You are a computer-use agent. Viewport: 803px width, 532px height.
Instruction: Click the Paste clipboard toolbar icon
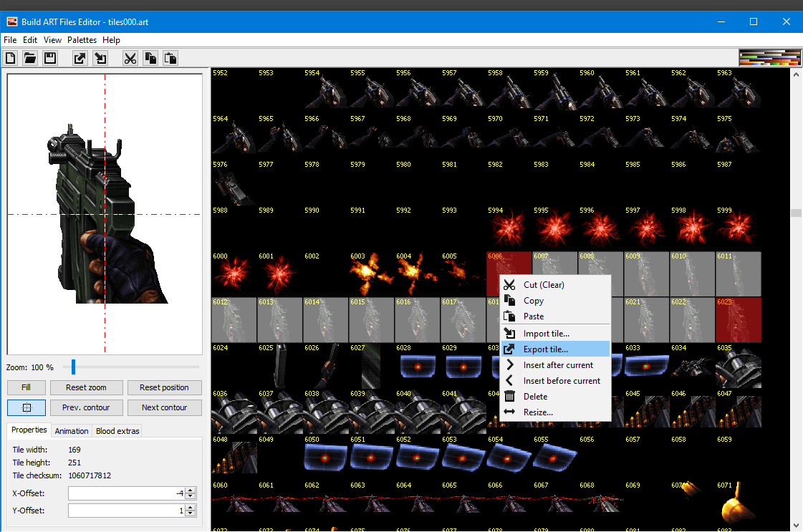(170, 58)
